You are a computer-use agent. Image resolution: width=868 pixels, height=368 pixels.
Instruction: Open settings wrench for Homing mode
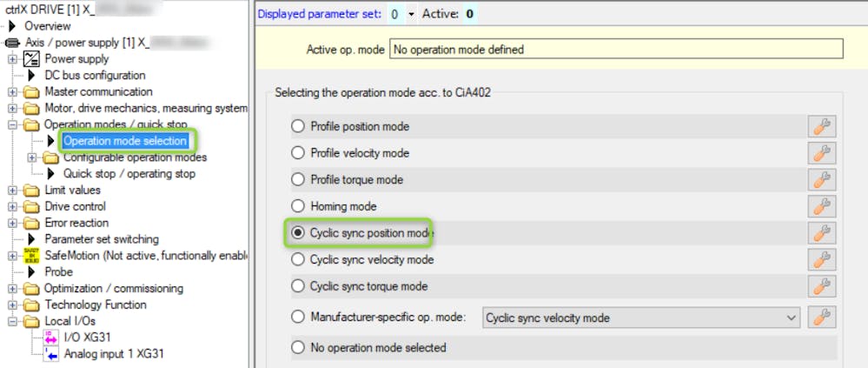[x=821, y=206]
